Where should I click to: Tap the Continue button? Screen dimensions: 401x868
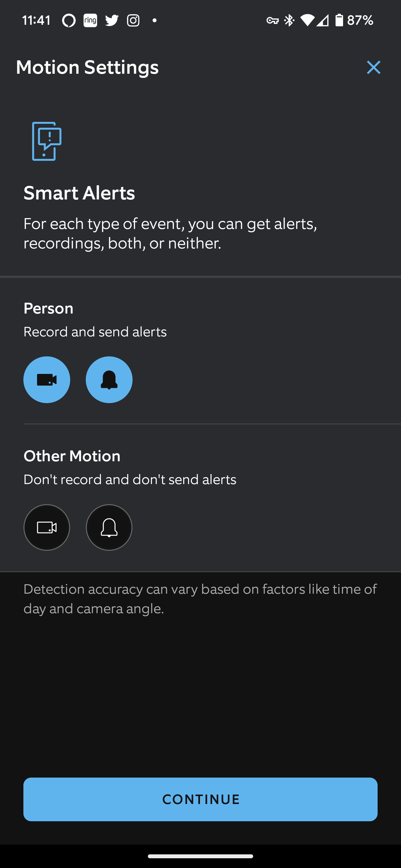[x=200, y=799]
